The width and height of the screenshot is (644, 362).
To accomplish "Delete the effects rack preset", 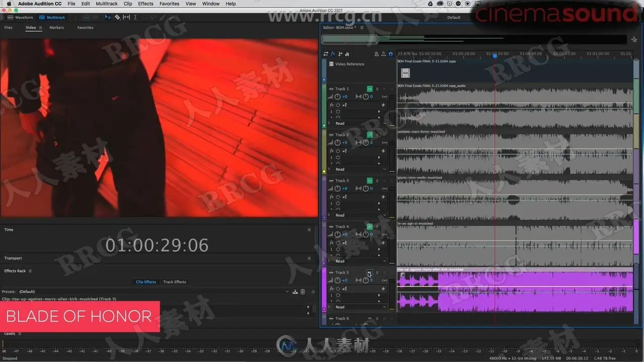I will (302, 292).
